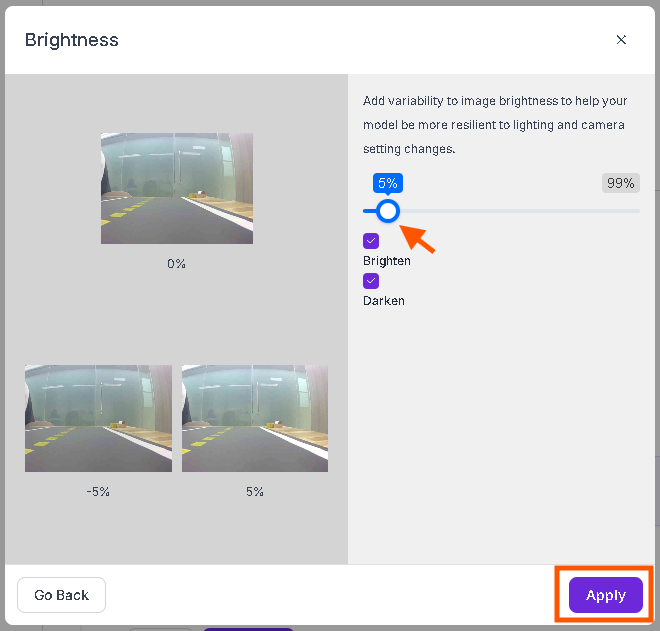Screen dimensions: 660x631
Task: Go Back to the previous step
Action: [x=61, y=595]
